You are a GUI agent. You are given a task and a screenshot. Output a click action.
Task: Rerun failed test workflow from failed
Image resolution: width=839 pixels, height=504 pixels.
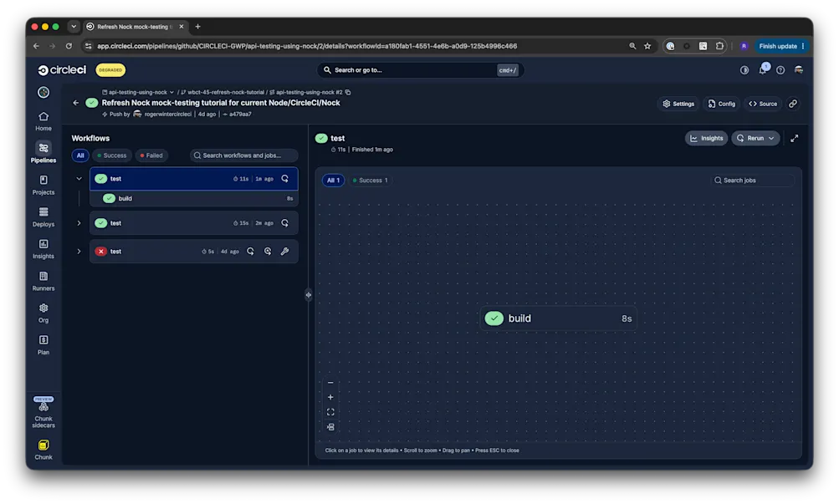pyautogui.click(x=268, y=252)
